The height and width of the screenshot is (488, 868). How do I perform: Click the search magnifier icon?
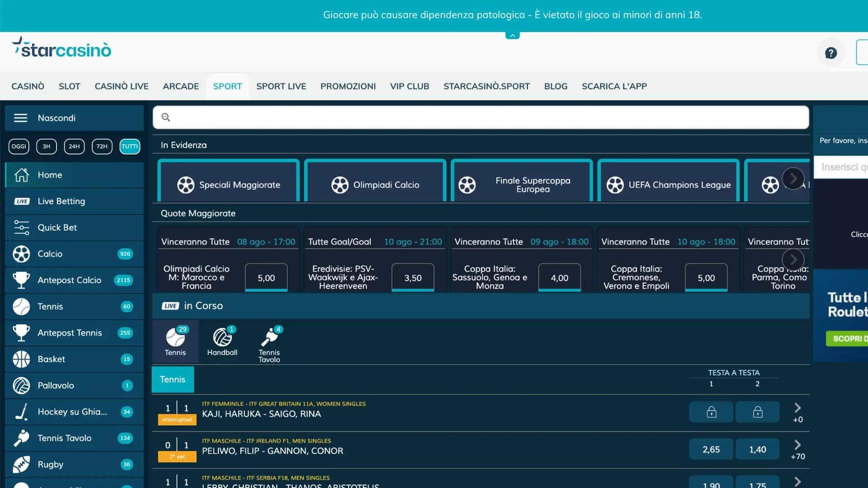[x=166, y=117]
